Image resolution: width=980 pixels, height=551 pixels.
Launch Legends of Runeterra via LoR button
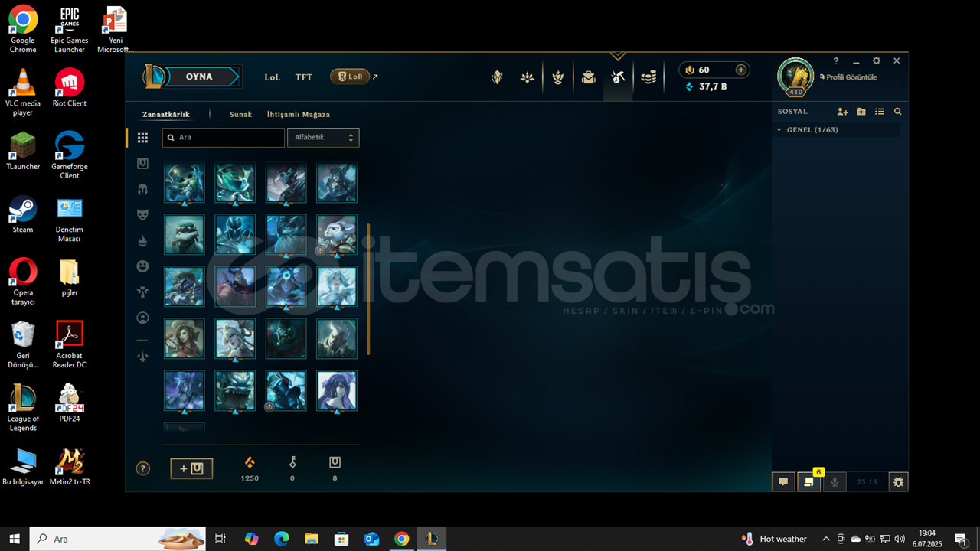point(350,77)
